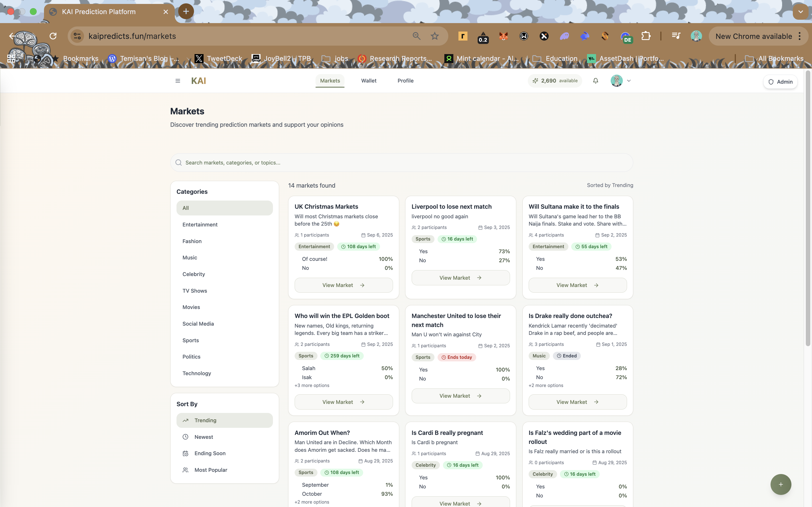Screen dimensions: 812x507
Task: Sort markets by Ending Soon
Action: coord(210,453)
